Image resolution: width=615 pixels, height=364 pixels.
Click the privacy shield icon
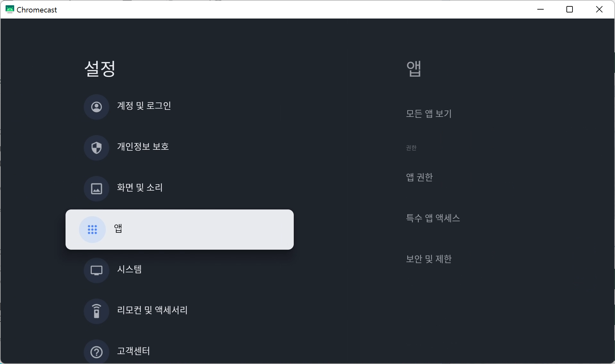[x=97, y=148]
